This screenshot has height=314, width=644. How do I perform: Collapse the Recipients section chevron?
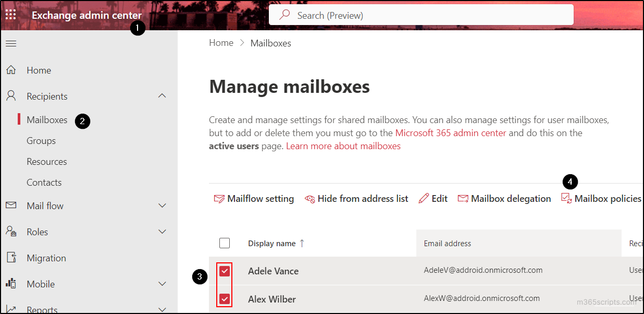coord(162,96)
